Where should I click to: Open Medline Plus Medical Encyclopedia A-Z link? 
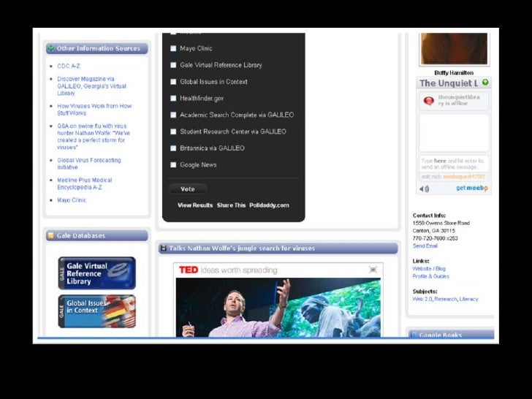[85, 183]
